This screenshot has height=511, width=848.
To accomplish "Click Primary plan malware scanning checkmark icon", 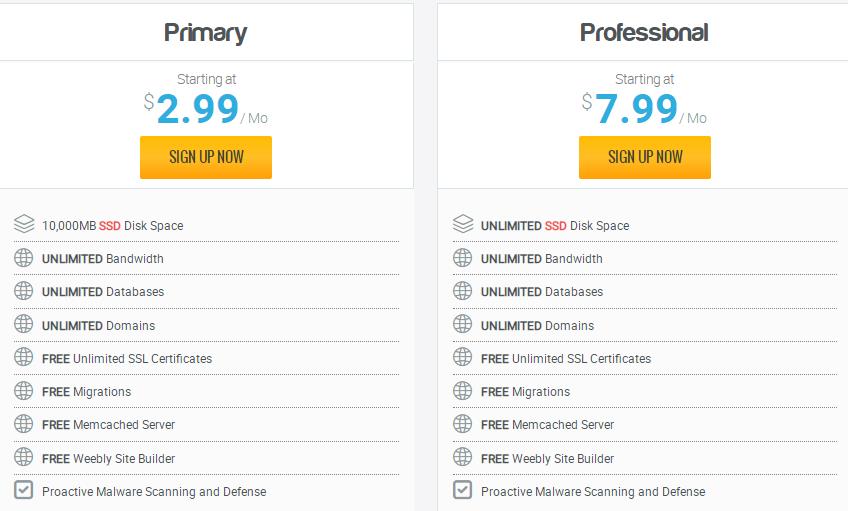I will [x=24, y=490].
